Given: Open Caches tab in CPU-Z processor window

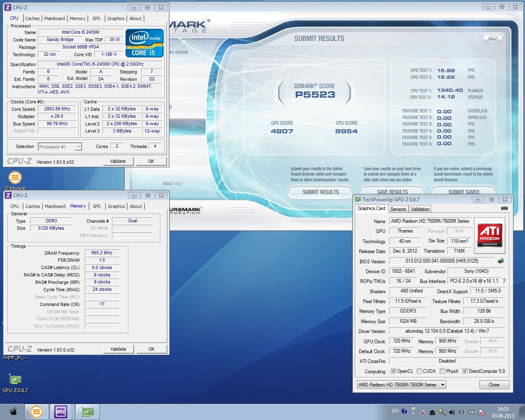Looking at the screenshot, I should click(x=32, y=18).
